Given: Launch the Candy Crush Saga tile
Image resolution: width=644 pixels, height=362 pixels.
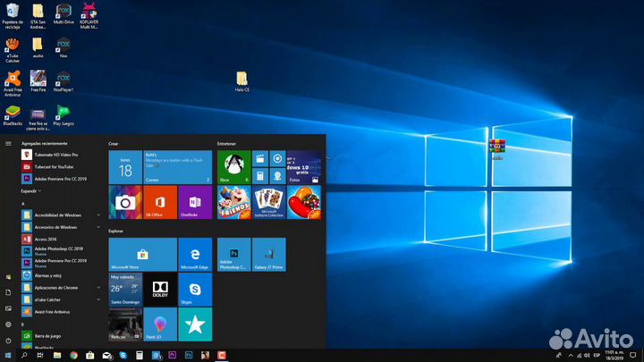Looking at the screenshot, I should (304, 202).
